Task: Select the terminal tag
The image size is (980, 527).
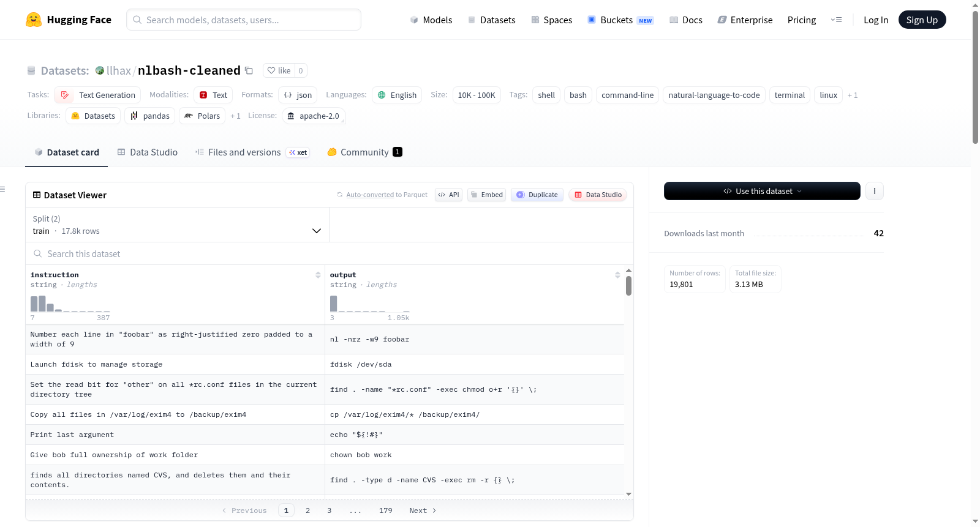Action: click(x=790, y=95)
